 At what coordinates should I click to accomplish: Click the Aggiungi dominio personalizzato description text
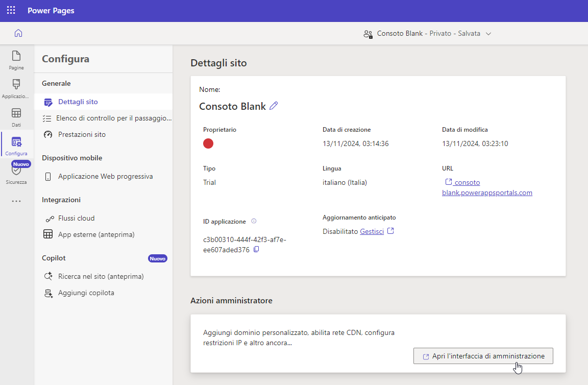click(x=299, y=338)
